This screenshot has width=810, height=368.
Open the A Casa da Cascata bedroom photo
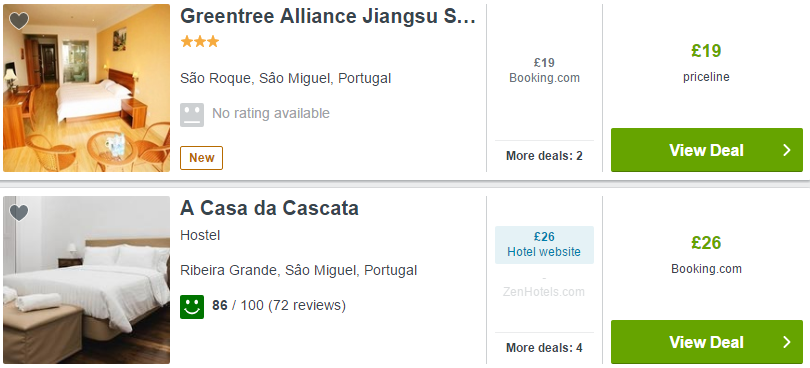pos(86,280)
